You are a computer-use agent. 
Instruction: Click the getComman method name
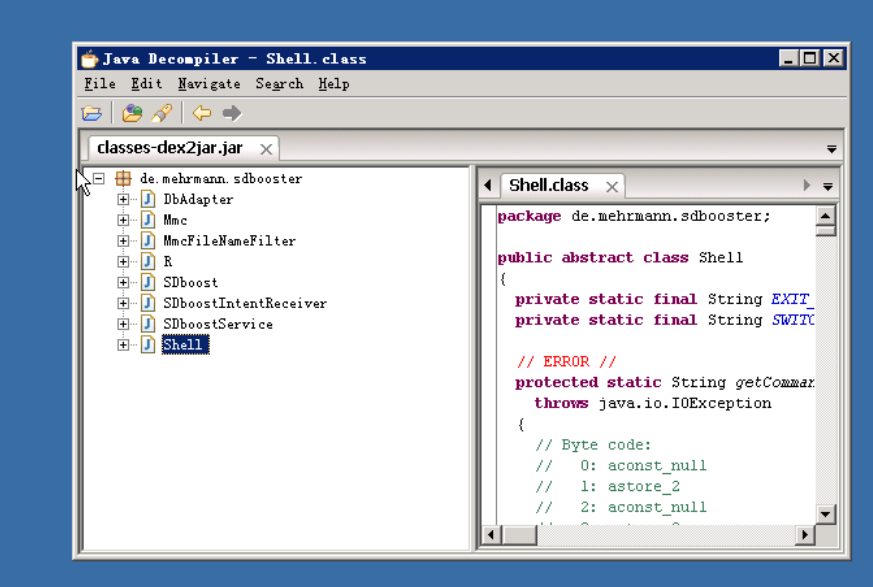click(774, 383)
